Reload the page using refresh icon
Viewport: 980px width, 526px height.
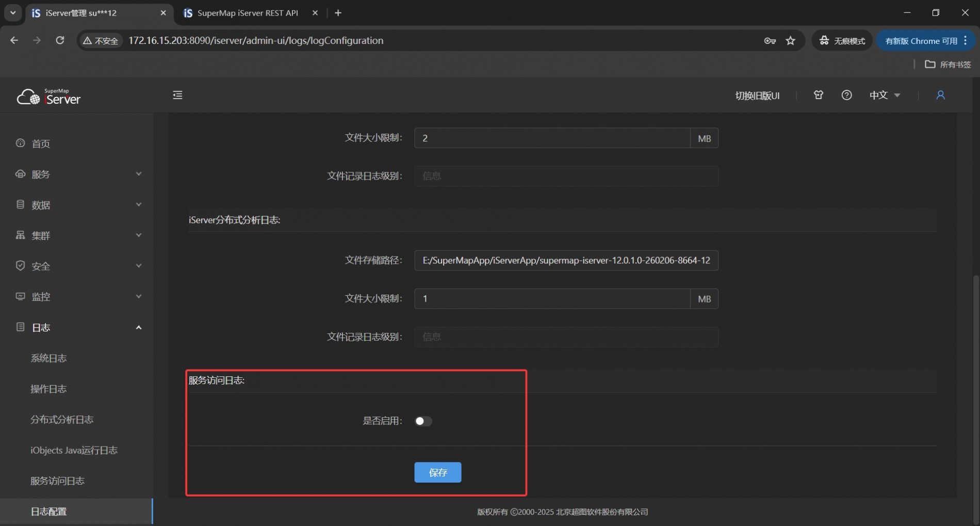coord(60,40)
